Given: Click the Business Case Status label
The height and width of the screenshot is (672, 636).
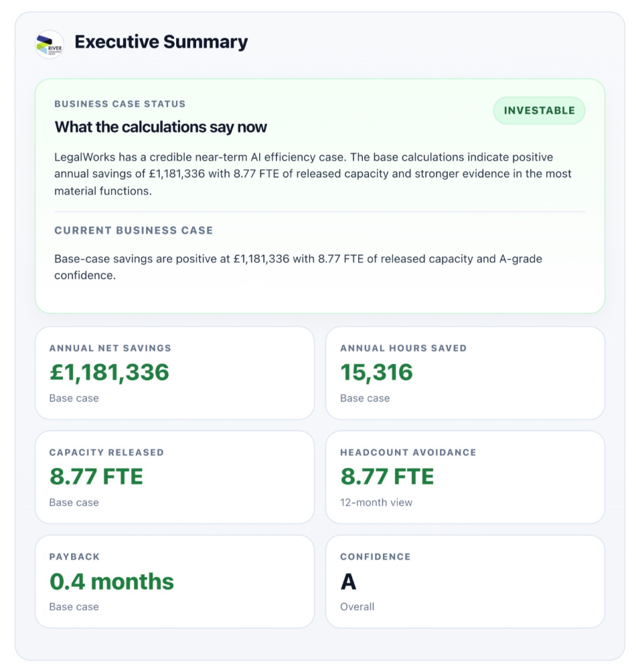Looking at the screenshot, I should (x=120, y=104).
